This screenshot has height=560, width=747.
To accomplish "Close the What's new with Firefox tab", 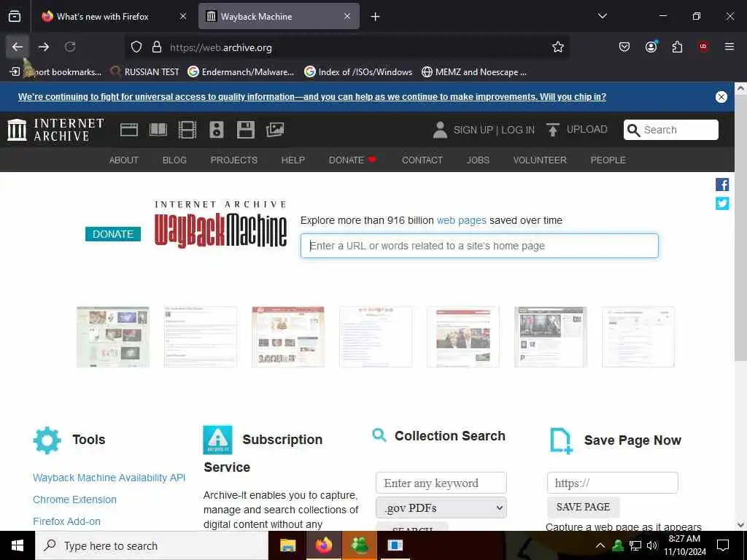I will [183, 17].
